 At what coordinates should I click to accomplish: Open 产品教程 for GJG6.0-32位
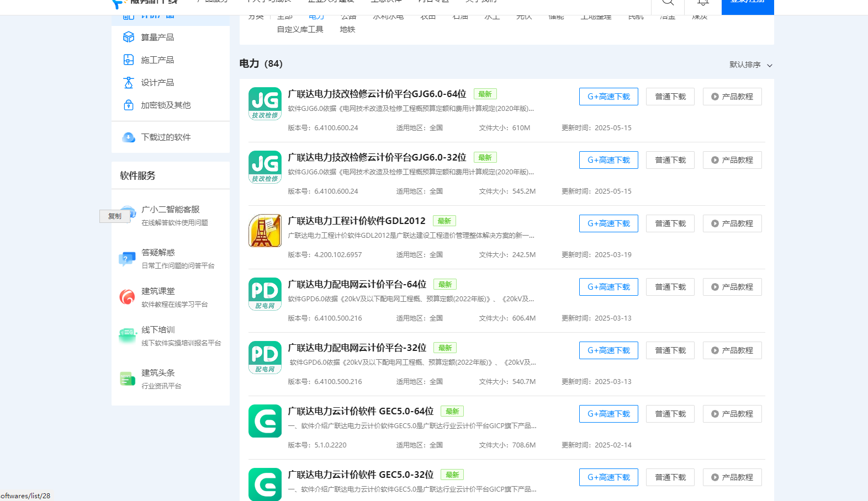pyautogui.click(x=732, y=160)
